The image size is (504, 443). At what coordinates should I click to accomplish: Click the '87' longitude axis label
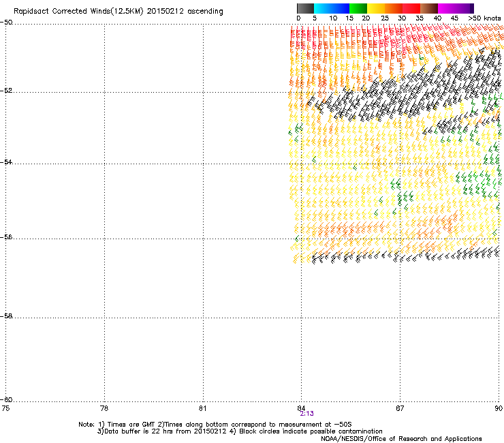click(x=400, y=408)
